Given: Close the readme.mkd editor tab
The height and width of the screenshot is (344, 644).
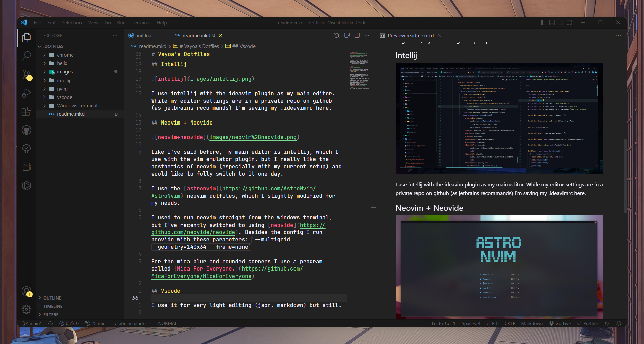Looking at the screenshot, I should (x=221, y=35).
